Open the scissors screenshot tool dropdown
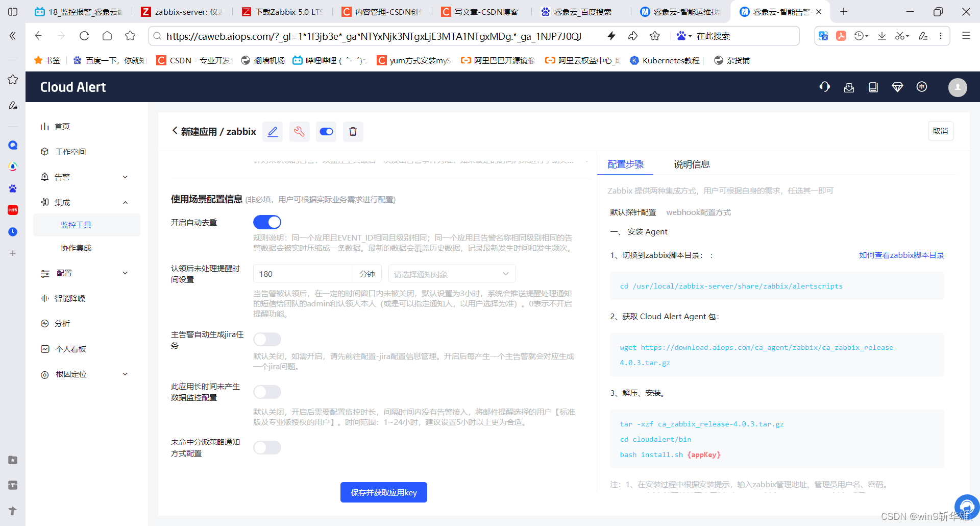 coord(902,36)
